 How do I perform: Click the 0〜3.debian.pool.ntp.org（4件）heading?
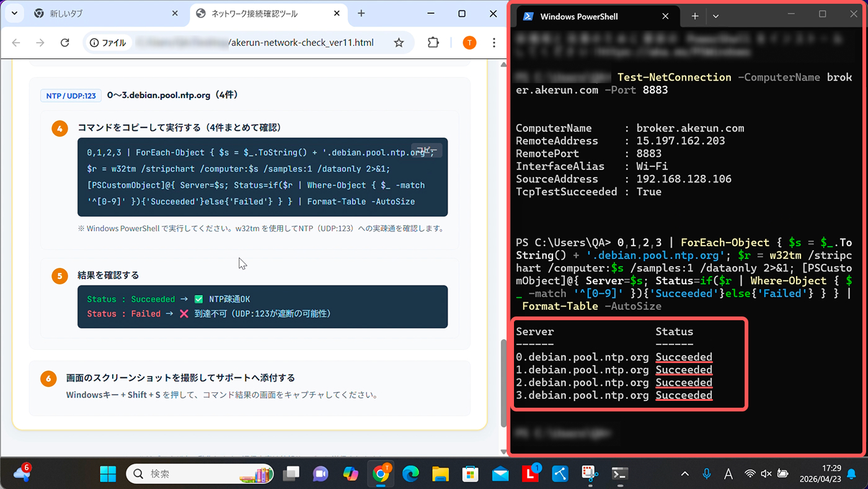coord(172,96)
